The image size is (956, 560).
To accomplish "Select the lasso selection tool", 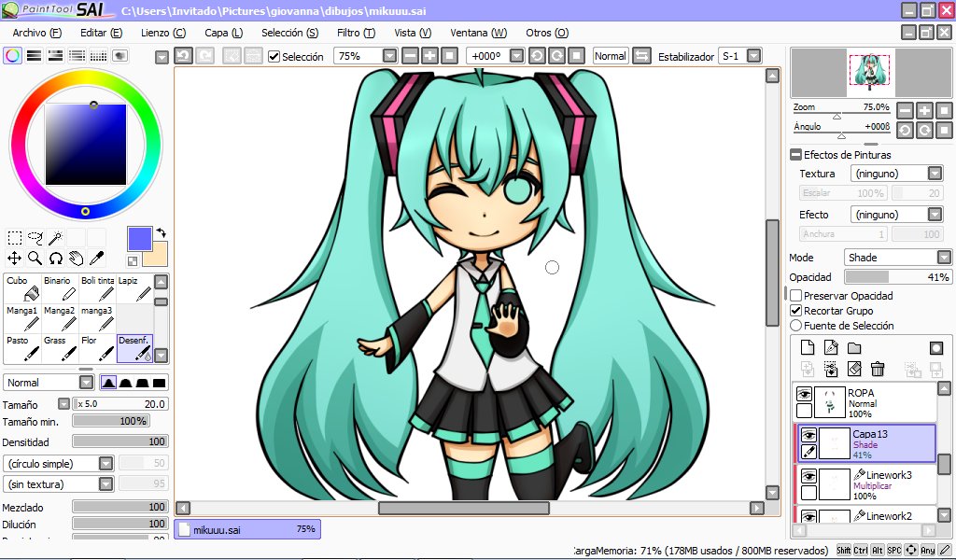I will pos(35,238).
